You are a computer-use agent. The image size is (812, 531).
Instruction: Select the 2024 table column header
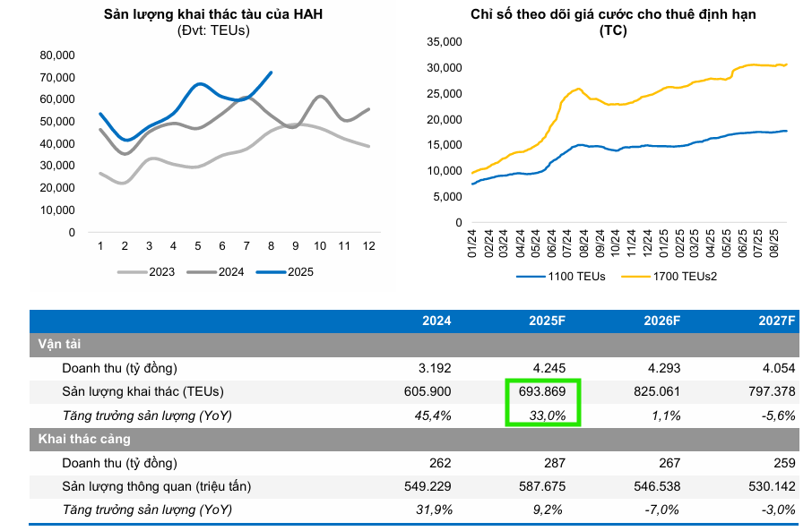pyautogui.click(x=436, y=321)
